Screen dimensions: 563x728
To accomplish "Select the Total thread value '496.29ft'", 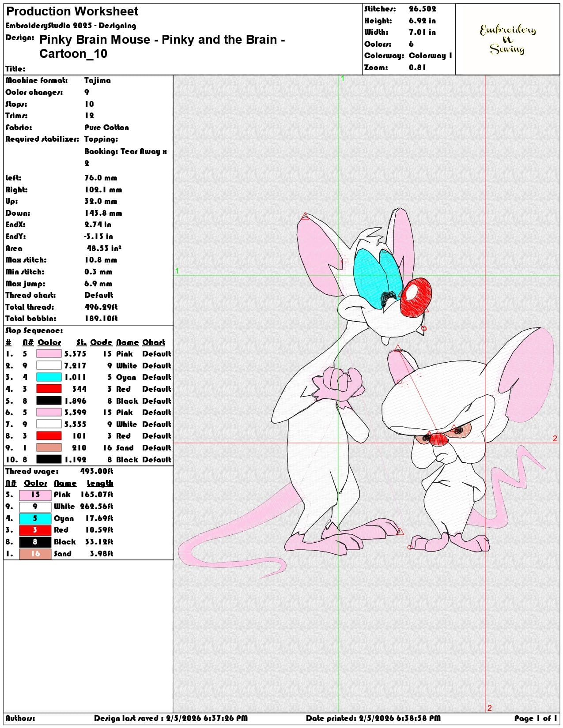I will click(101, 307).
